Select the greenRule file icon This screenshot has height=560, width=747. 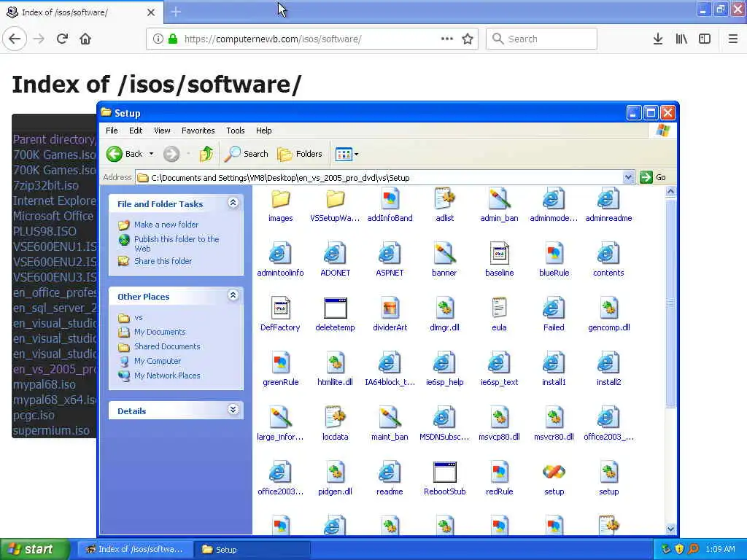(x=281, y=363)
